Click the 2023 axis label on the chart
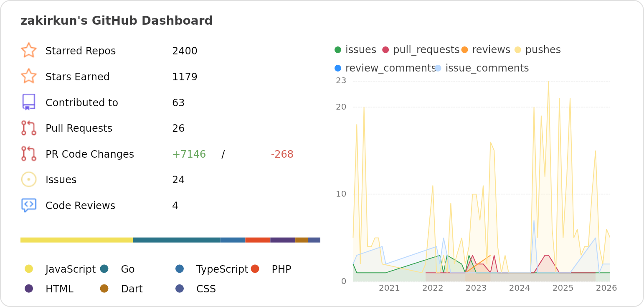Image resolution: width=644 pixels, height=307 pixels. [x=476, y=288]
